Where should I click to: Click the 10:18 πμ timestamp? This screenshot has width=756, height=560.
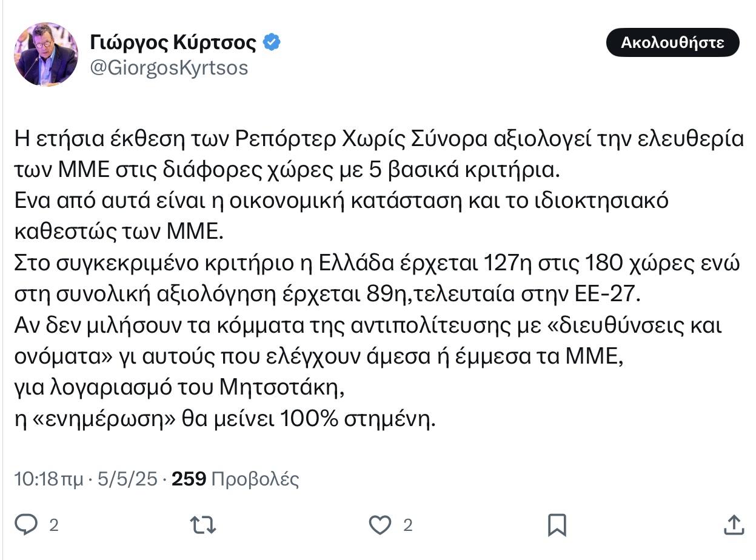point(49,479)
